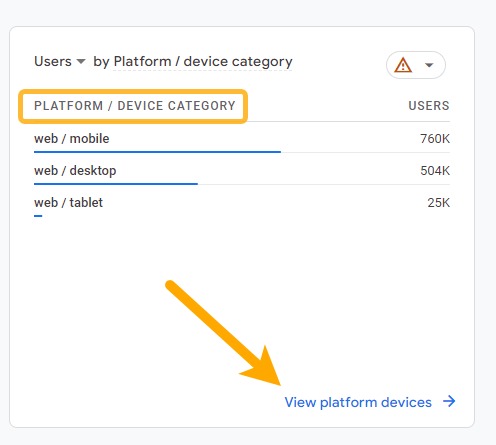Click the web / tablet usage bar
This screenshot has height=445, width=496.
[38, 216]
